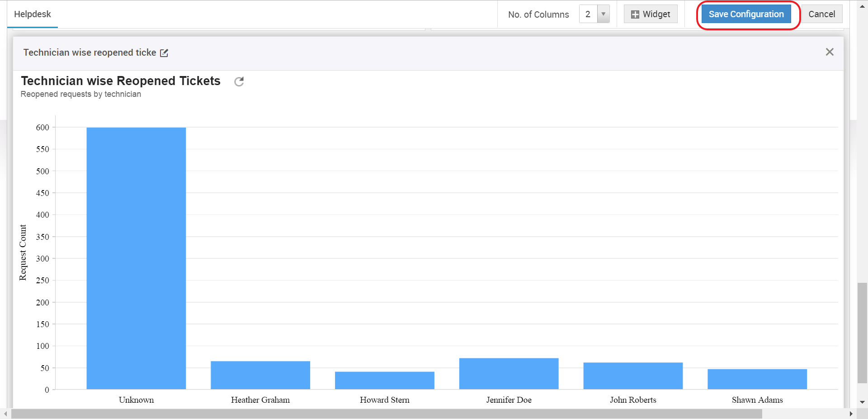Click the vertical scrollbar thumb

pyautogui.click(x=862, y=333)
